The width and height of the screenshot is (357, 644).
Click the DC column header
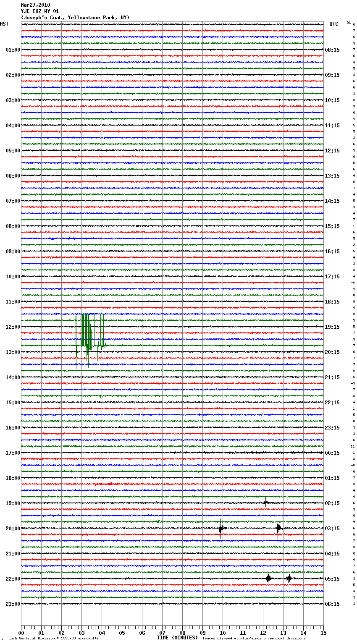pyautogui.click(x=349, y=23)
